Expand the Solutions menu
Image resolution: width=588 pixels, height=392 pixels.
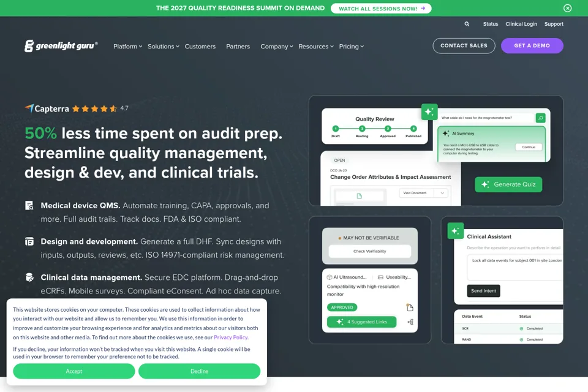[164, 47]
